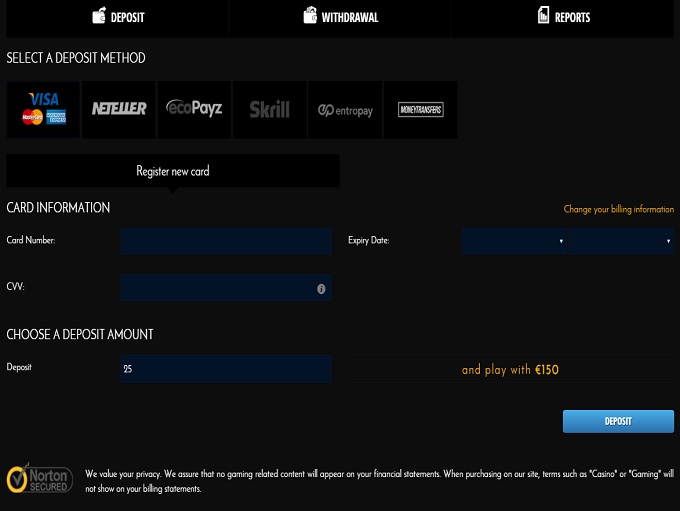Click the 'and play with €150' banner
The width and height of the screenshot is (680, 511).
510,370
